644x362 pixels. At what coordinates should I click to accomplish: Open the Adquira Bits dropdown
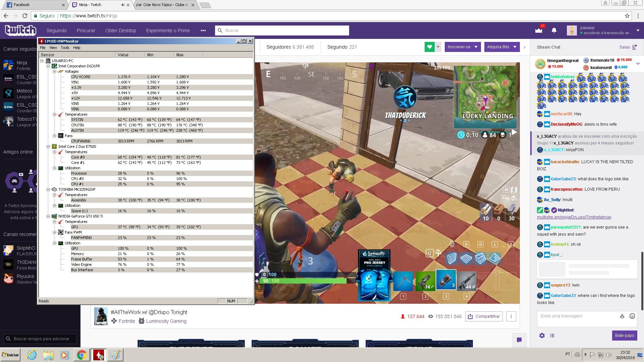pyautogui.click(x=502, y=47)
